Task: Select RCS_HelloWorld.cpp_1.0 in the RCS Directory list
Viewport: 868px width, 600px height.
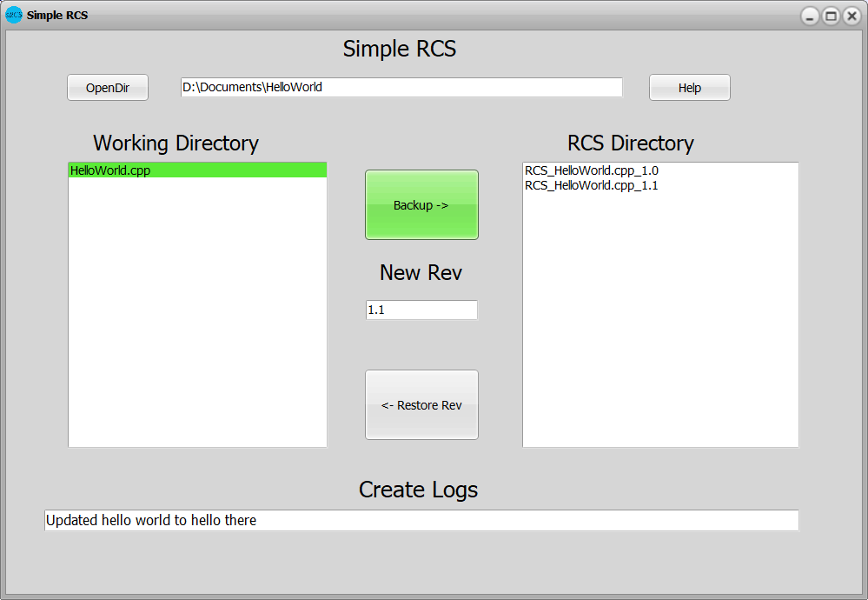Action: pos(591,170)
